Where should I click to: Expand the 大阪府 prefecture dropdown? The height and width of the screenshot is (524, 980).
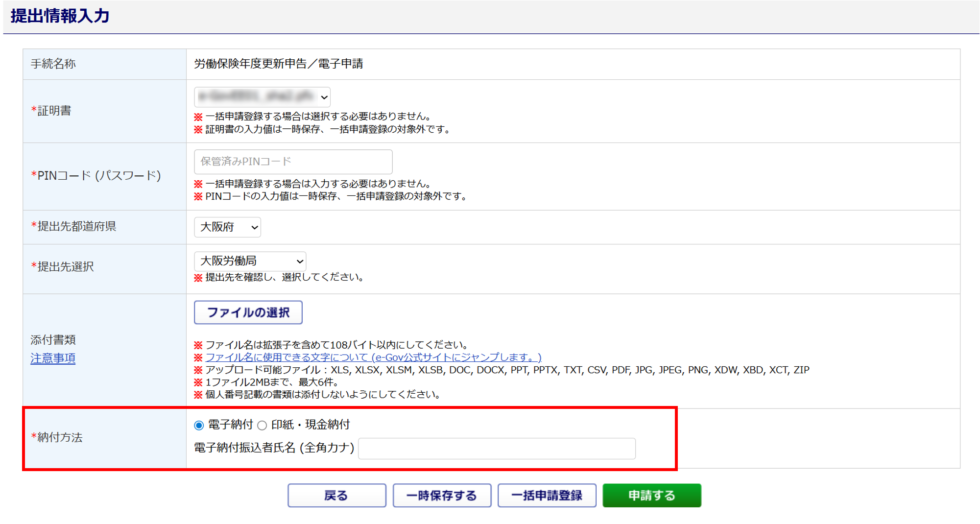pyautogui.click(x=227, y=227)
